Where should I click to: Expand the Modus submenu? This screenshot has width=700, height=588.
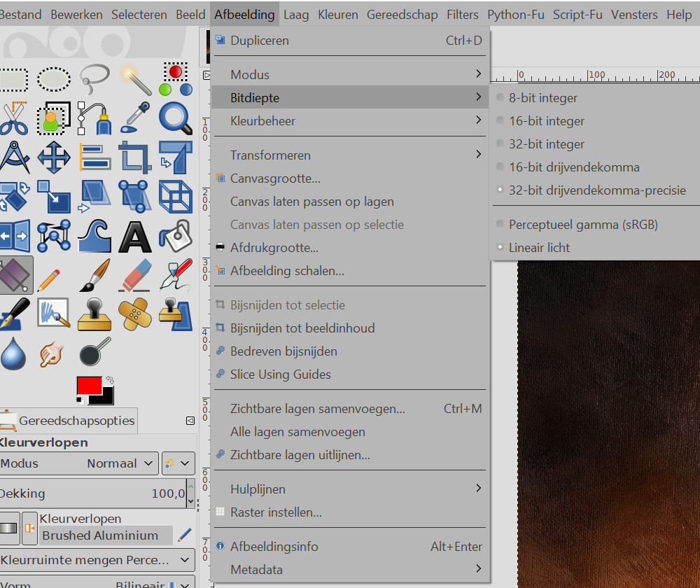(350, 75)
